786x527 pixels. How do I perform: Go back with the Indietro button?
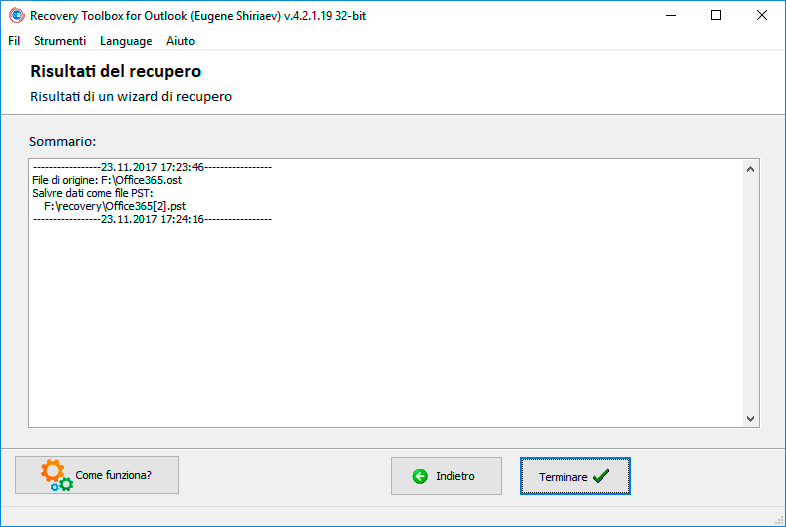point(446,476)
